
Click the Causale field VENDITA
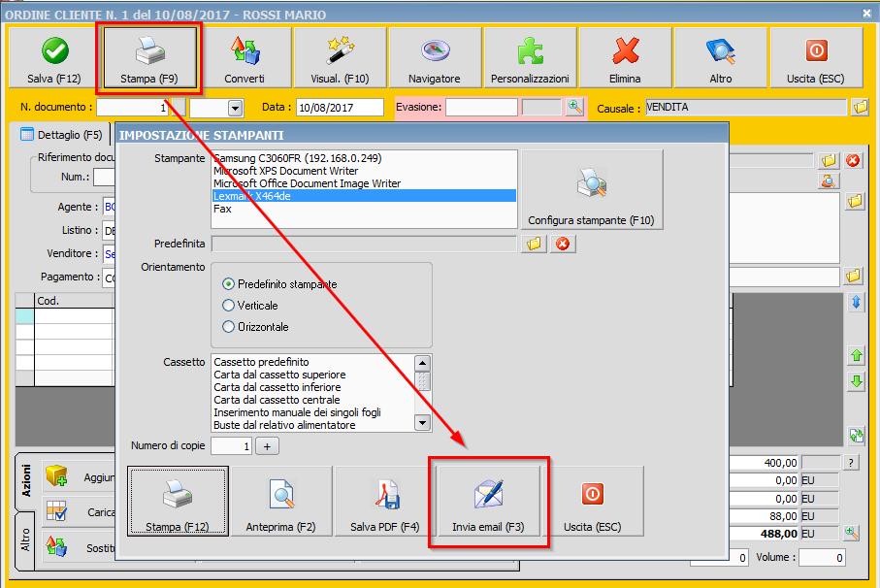[745, 107]
